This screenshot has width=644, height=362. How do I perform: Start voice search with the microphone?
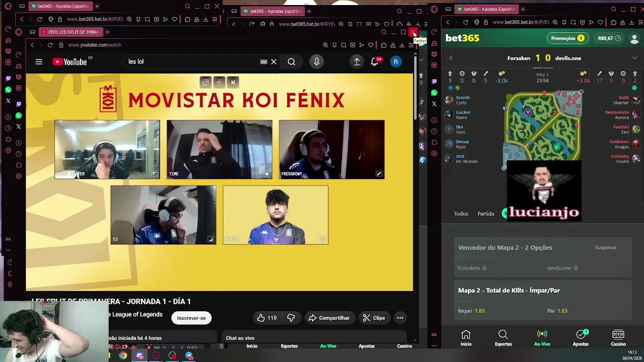click(x=316, y=62)
